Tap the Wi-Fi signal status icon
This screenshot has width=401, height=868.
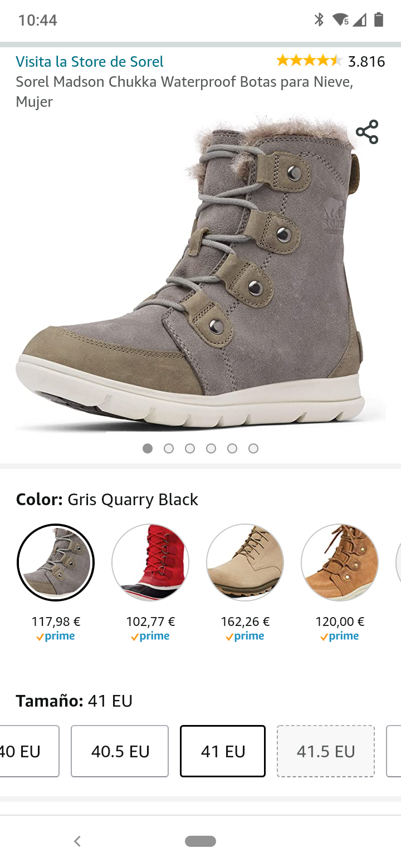point(340,20)
